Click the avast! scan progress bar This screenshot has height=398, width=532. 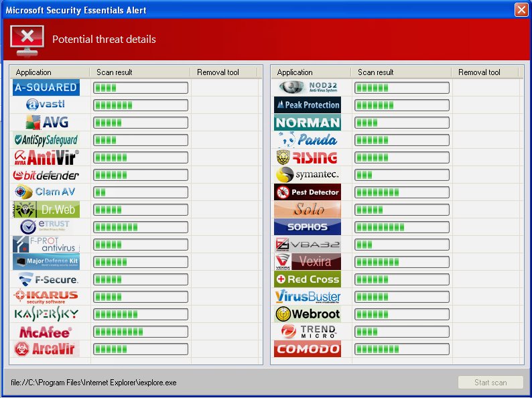[x=141, y=105]
